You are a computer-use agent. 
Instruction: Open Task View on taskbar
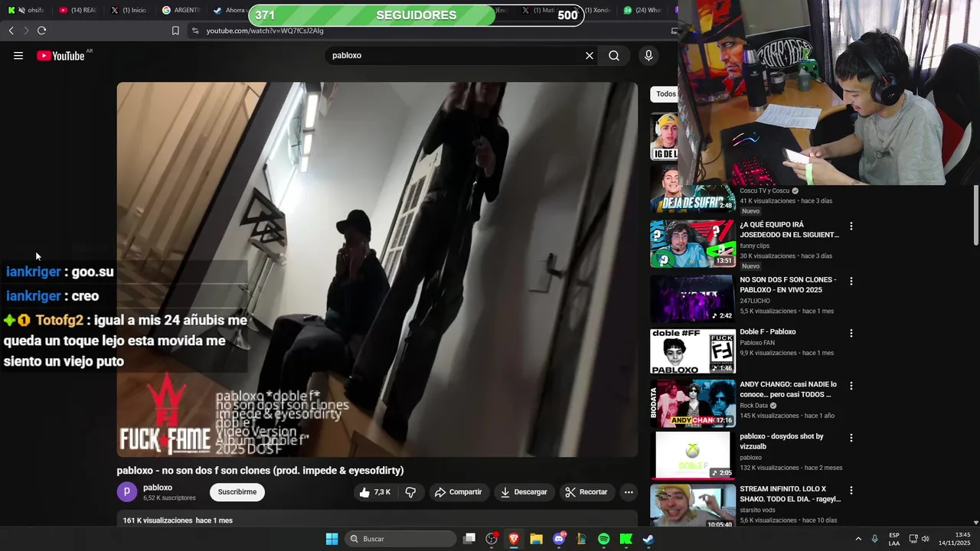pos(469,539)
